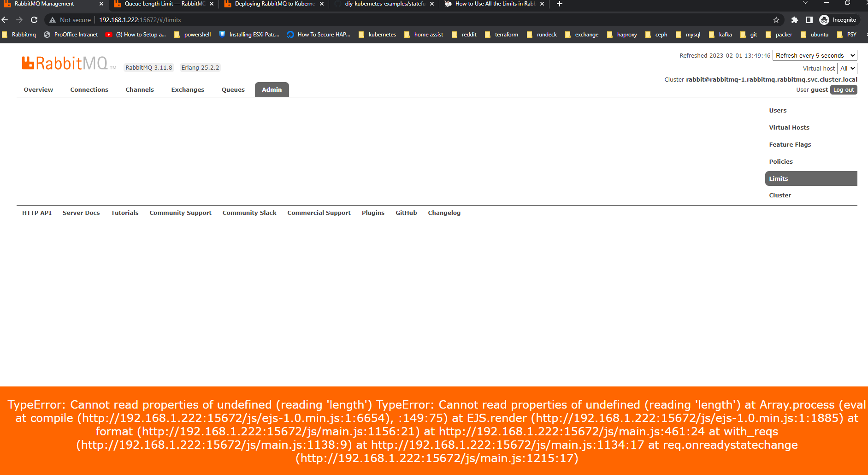The image size is (868, 475).
Task: Close the RabbitMQ Management tab
Action: [101, 4]
